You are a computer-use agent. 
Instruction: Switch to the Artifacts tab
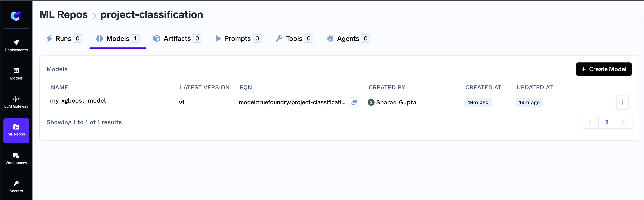click(178, 38)
